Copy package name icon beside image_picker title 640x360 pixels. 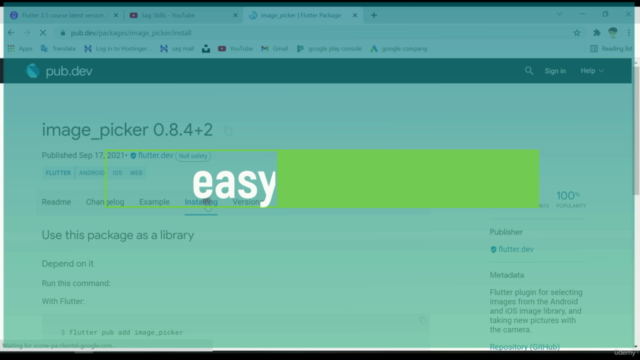click(228, 131)
